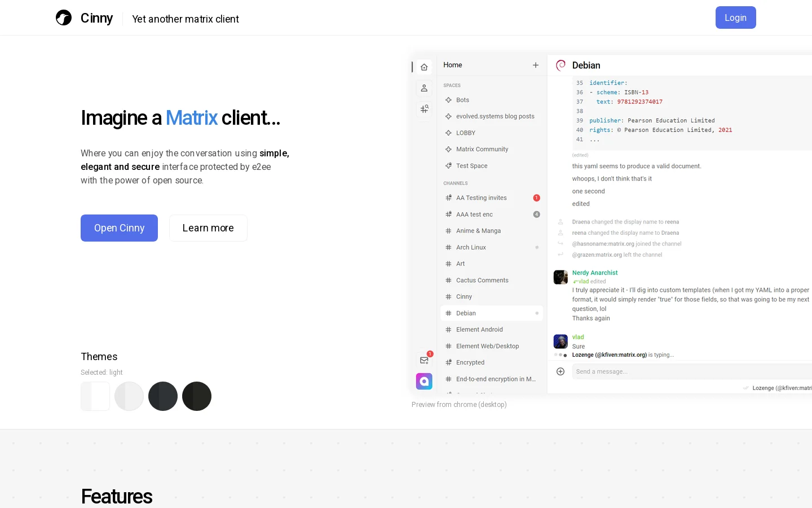The image size is (812, 508).
Task: Select the Home icon in the preview sidebar
Action: point(424,67)
